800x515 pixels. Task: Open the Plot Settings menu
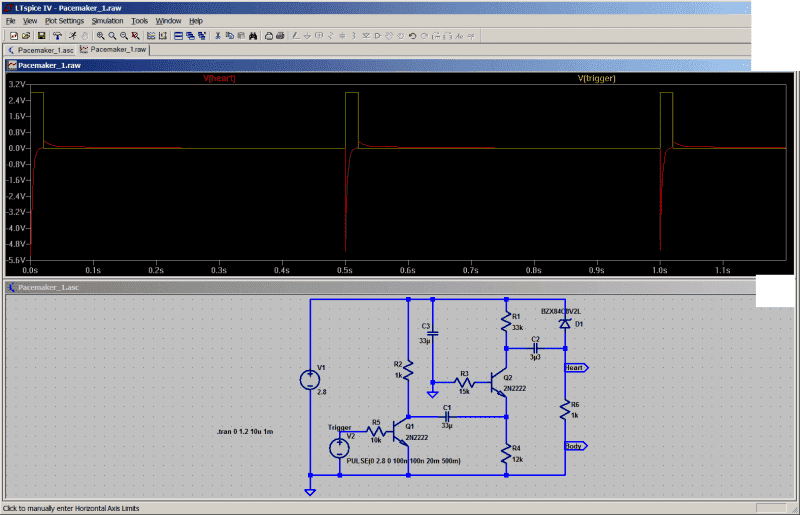(65, 20)
